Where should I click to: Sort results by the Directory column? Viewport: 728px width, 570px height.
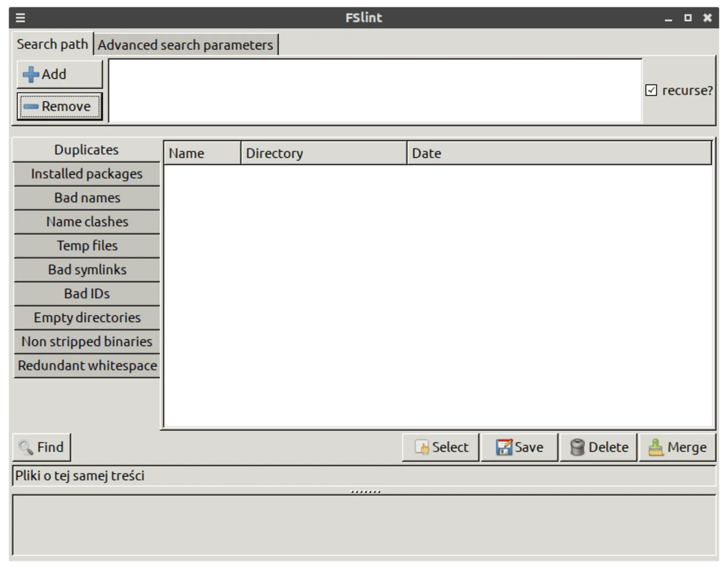(x=324, y=153)
